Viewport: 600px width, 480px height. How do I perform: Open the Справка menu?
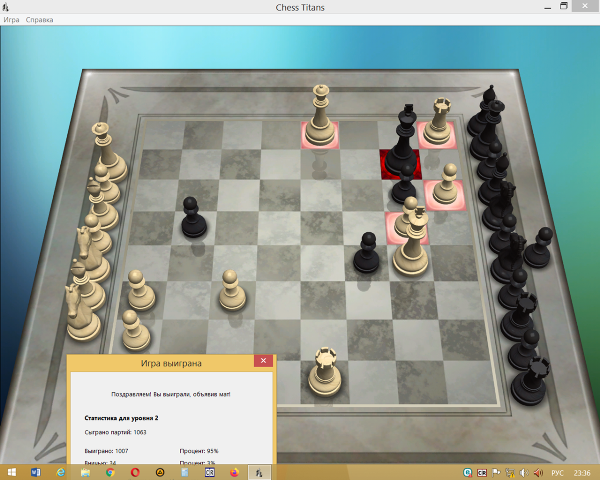tap(40, 19)
